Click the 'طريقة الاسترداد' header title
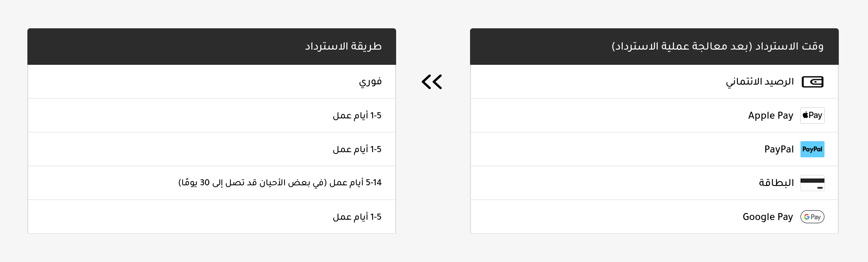 (x=343, y=46)
